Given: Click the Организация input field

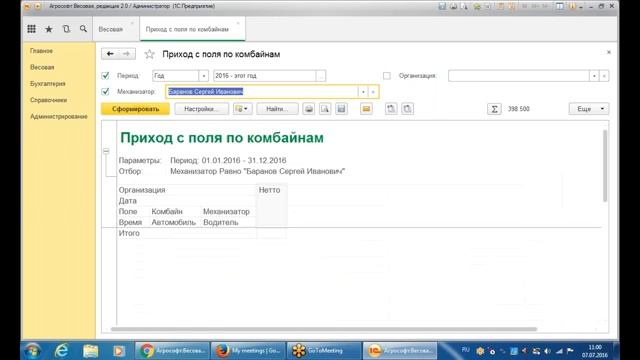Looking at the screenshot, I should pyautogui.click(x=519, y=76).
